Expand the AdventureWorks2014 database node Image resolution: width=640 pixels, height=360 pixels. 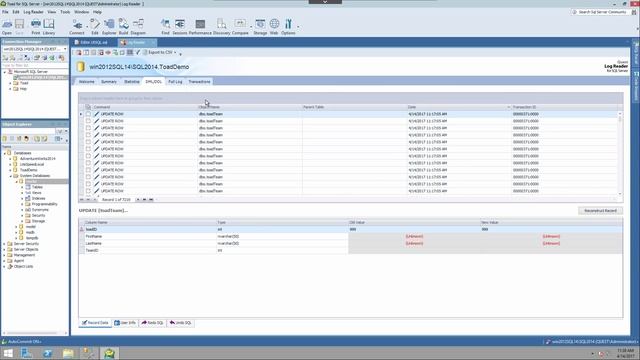coord(11,158)
